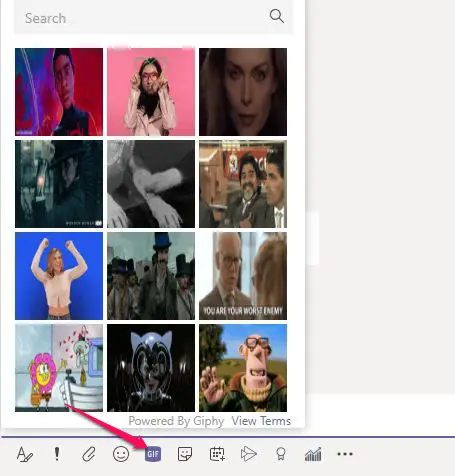This screenshot has width=455, height=476.
Task: Mark message as important with exclamation icon
Action: tap(57, 454)
